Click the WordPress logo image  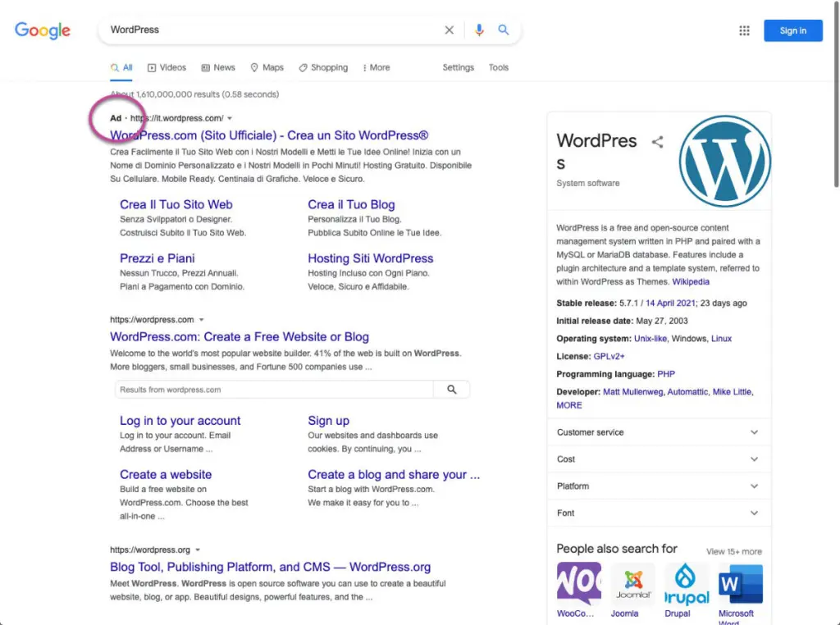(725, 162)
